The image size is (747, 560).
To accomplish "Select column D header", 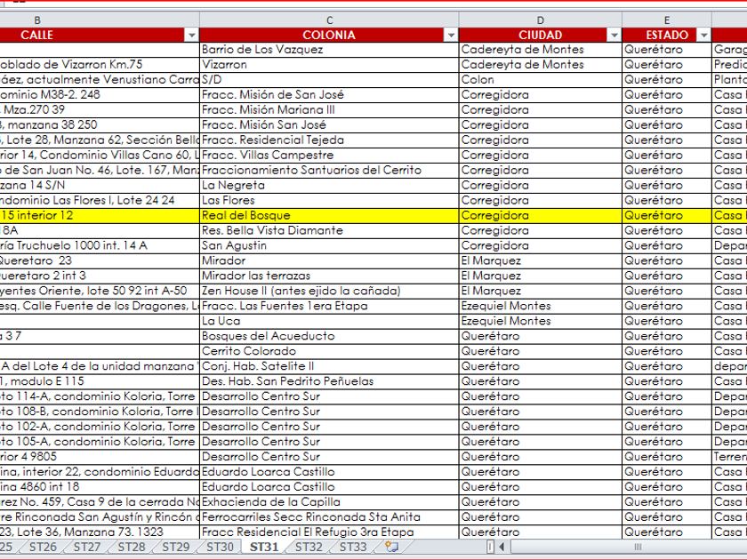I will point(541,20).
